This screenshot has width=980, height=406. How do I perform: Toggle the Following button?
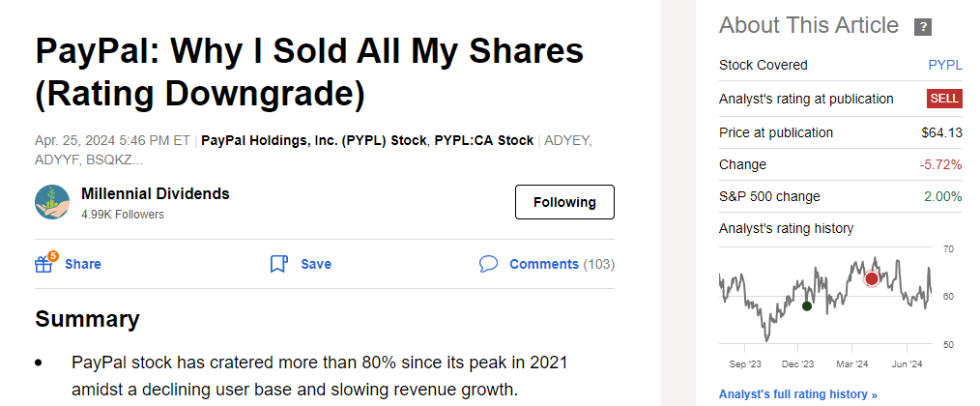coord(564,202)
